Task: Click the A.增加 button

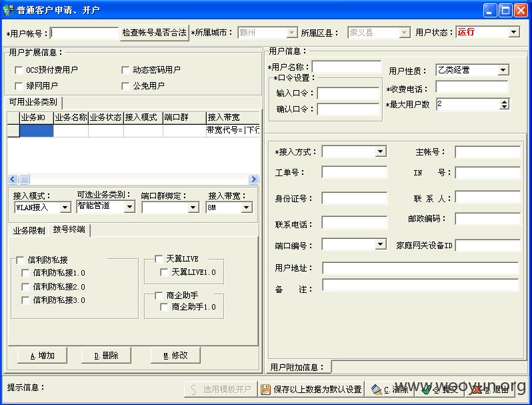Action: click(x=42, y=356)
